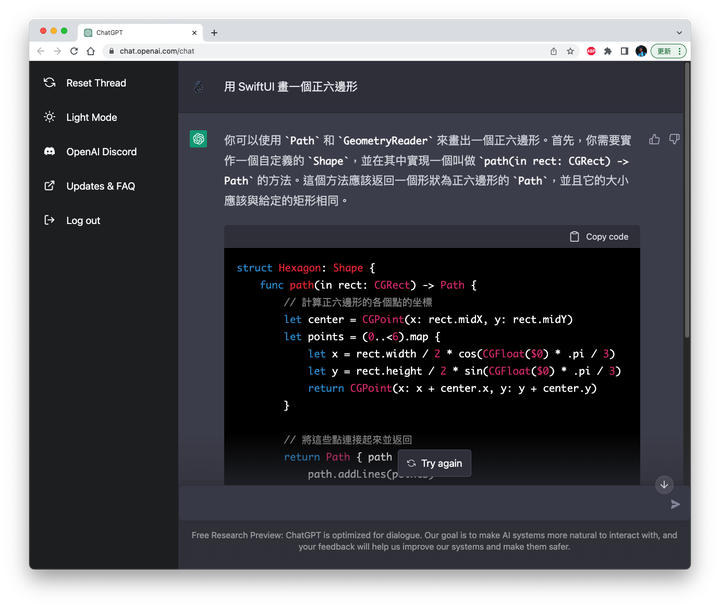720x608 pixels.
Task: Click the Log out arrow icon
Action: (50, 220)
